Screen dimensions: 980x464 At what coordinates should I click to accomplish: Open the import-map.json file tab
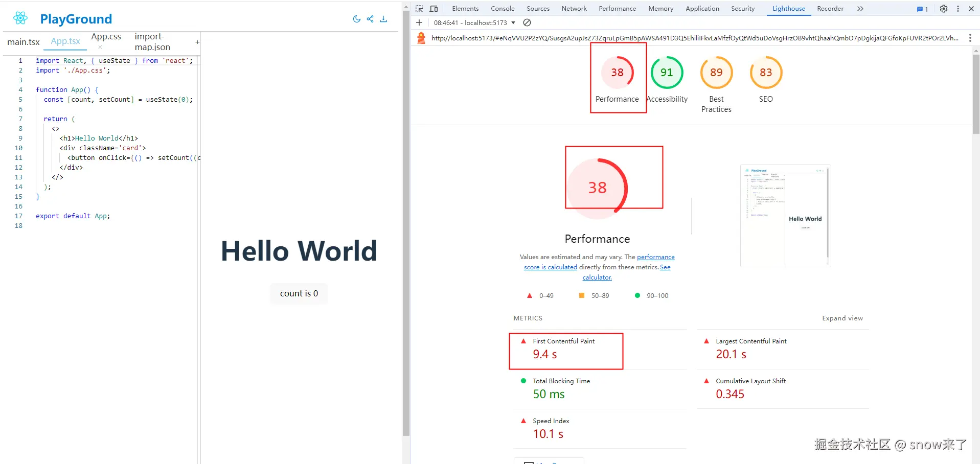click(x=152, y=42)
